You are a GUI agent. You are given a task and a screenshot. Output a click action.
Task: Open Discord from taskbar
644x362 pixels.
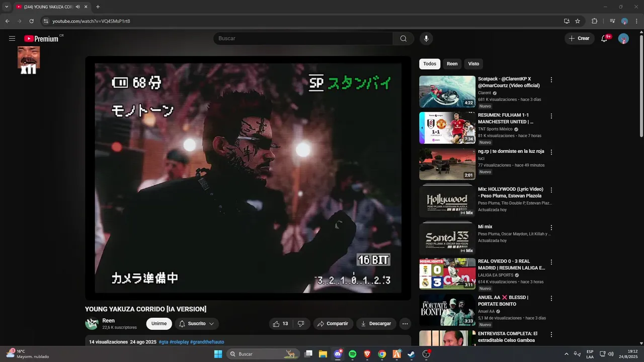[338, 354]
